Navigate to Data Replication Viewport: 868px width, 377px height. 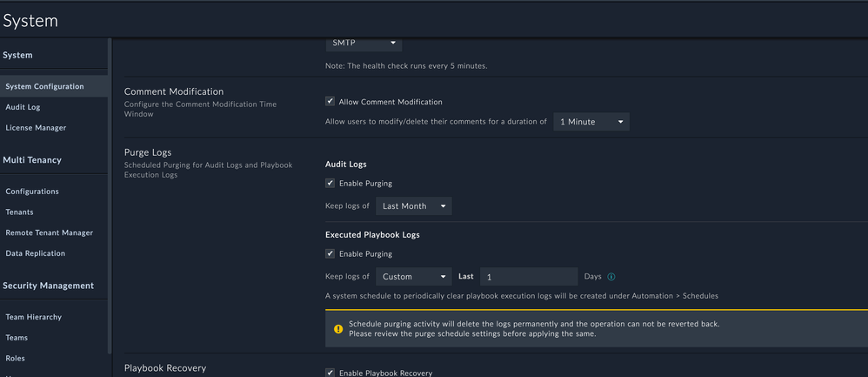point(35,254)
